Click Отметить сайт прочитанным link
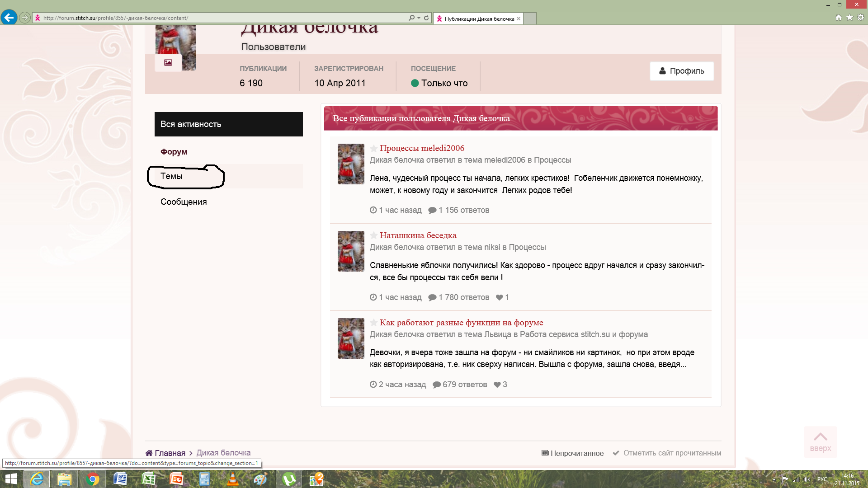The width and height of the screenshot is (868, 488). pyautogui.click(x=672, y=453)
